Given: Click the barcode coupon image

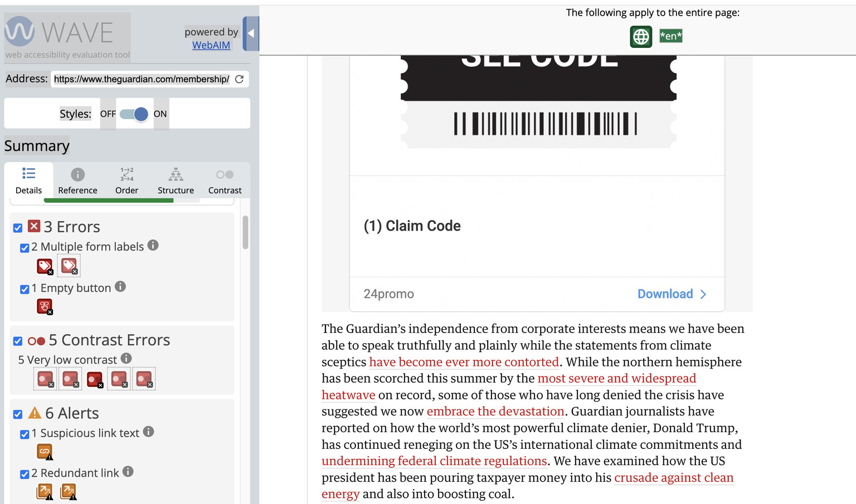Looking at the screenshot, I should pos(539,102).
